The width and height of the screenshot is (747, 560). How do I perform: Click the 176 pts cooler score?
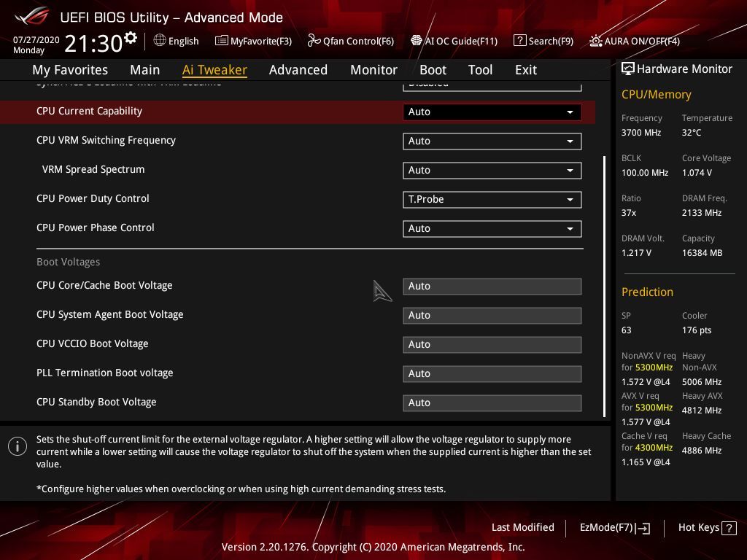click(697, 330)
